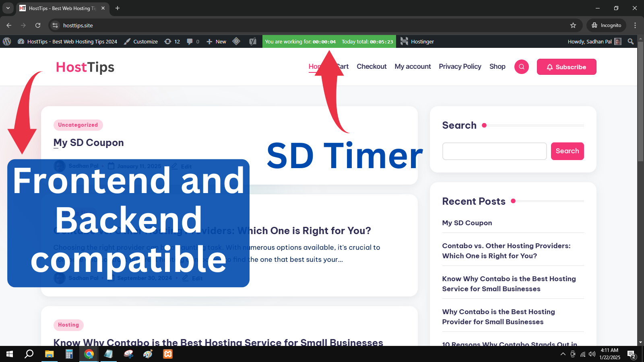
Task: Go to the Checkout page
Action: tap(372, 66)
